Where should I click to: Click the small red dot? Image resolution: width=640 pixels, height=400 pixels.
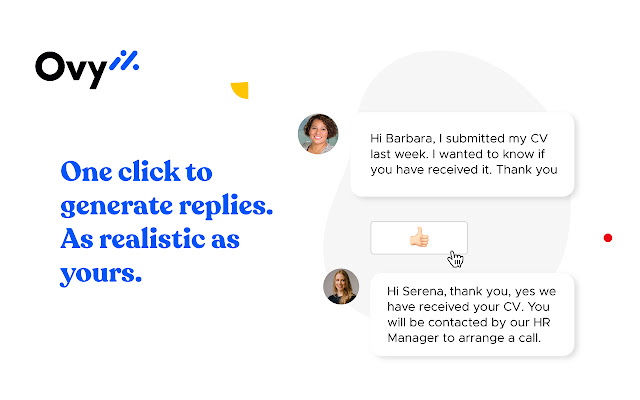point(608,238)
